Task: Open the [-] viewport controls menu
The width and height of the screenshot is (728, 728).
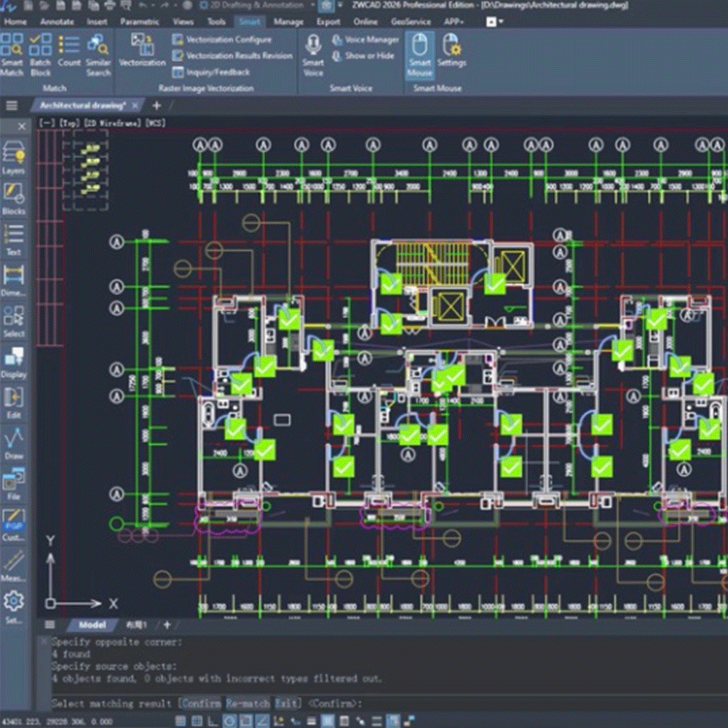Action: click(47, 123)
